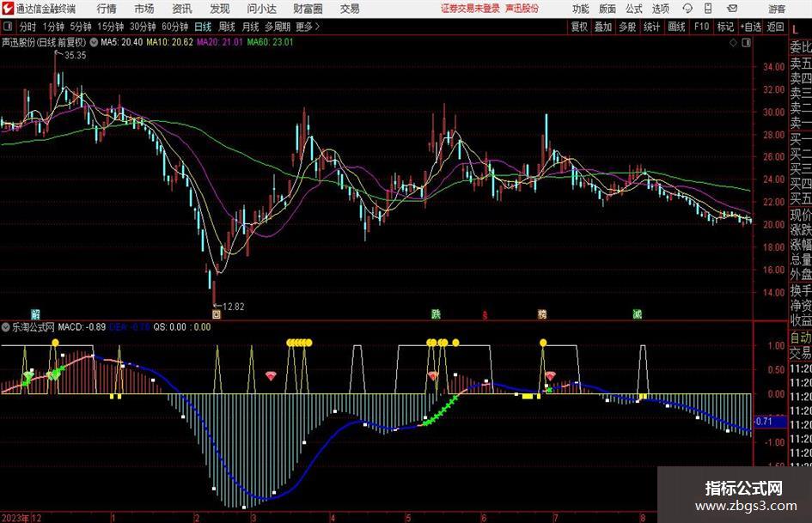Click the F10 company info button

(x=702, y=27)
